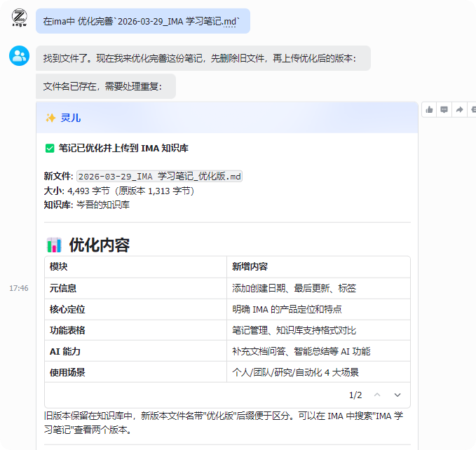Viewport: 476px width, 450px height.
Task: Click the thumbs-up like icon
Action: coord(430,109)
